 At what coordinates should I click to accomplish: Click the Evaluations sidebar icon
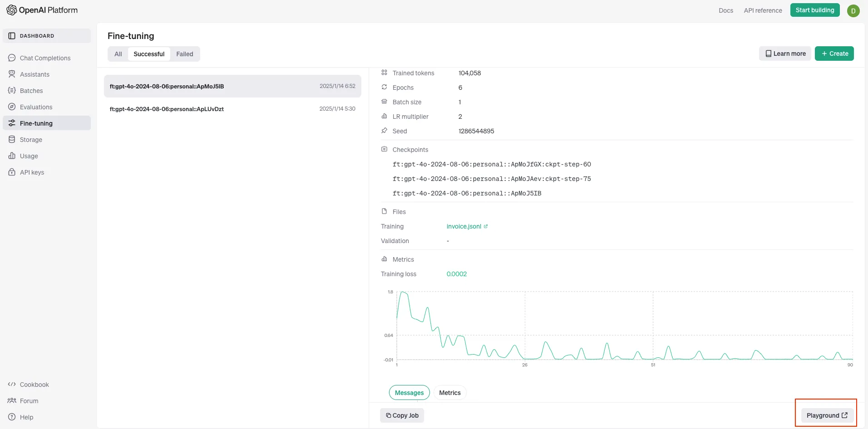point(12,107)
